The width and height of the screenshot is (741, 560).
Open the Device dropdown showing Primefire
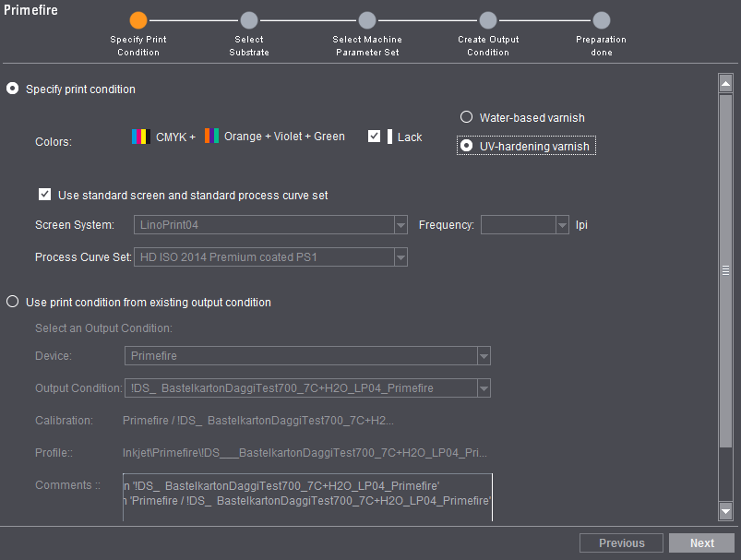[x=484, y=356]
